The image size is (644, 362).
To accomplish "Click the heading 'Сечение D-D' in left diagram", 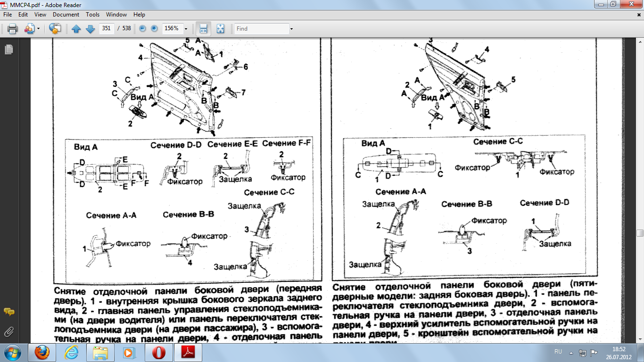I will tap(176, 145).
